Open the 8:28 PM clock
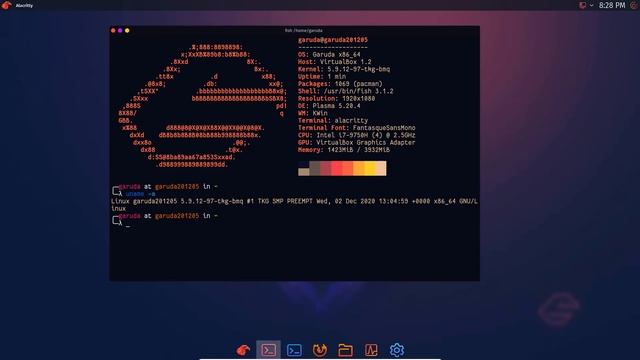 (612, 5)
